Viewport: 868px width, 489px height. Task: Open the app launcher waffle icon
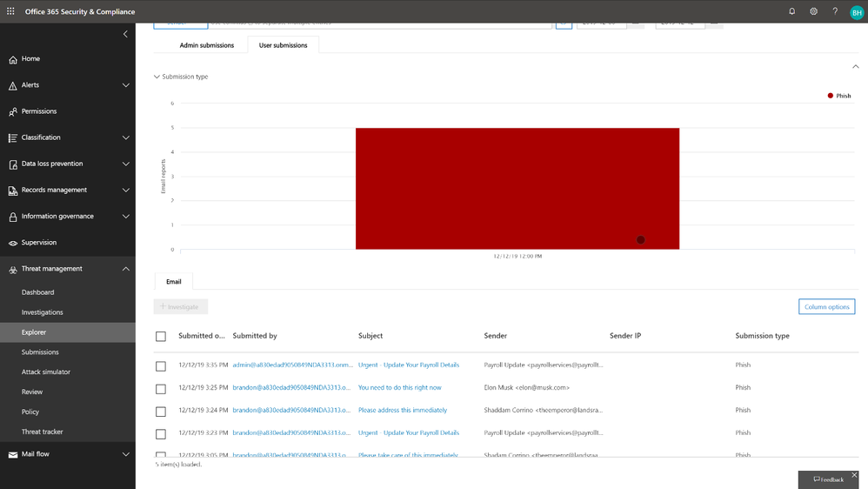coord(10,11)
